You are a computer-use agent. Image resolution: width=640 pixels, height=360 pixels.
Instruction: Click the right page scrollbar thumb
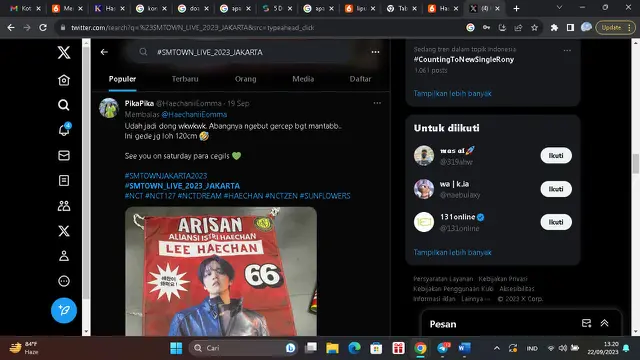(636, 164)
